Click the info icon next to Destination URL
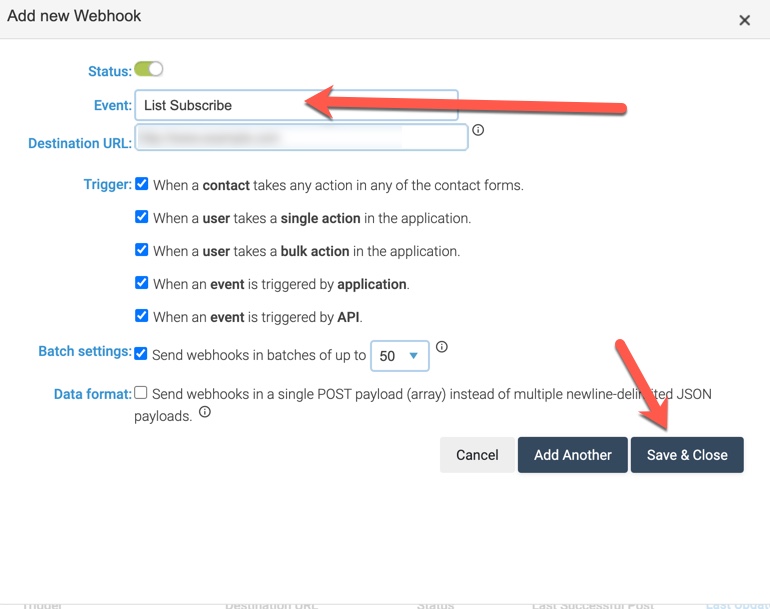 tap(478, 130)
